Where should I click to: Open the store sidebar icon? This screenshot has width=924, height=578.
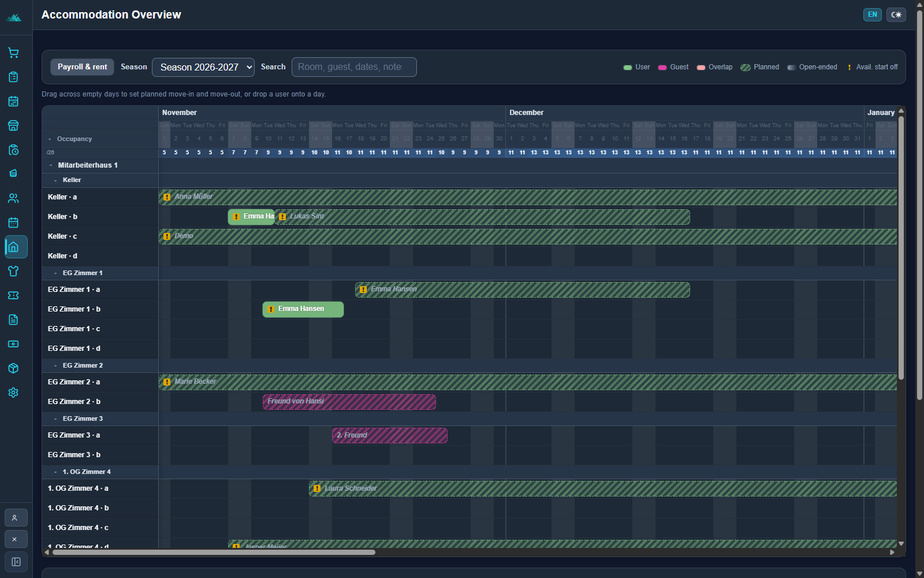click(13, 125)
